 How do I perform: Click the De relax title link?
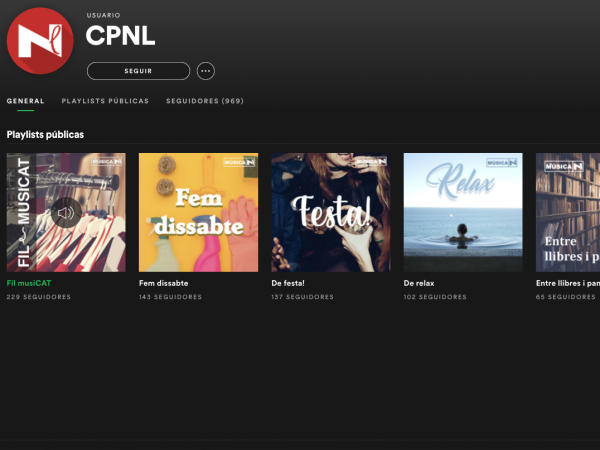pos(419,283)
